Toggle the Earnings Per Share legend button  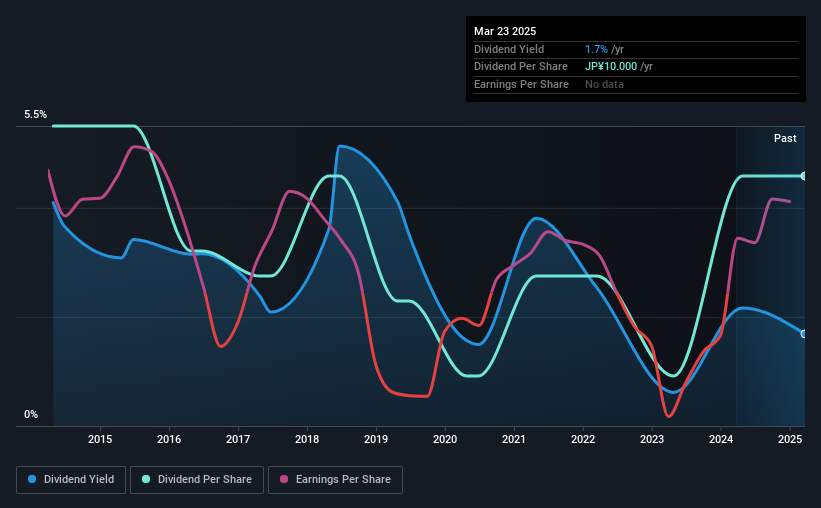[335, 480]
